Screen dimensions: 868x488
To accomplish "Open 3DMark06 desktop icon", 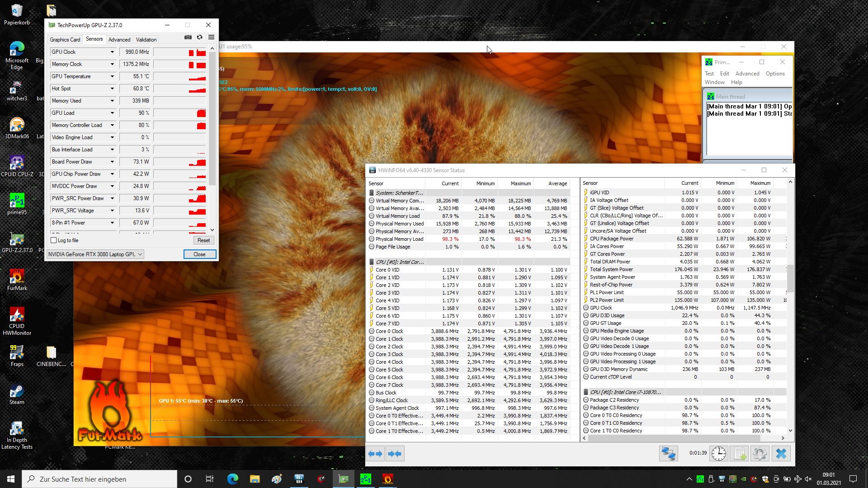I will 17,128.
